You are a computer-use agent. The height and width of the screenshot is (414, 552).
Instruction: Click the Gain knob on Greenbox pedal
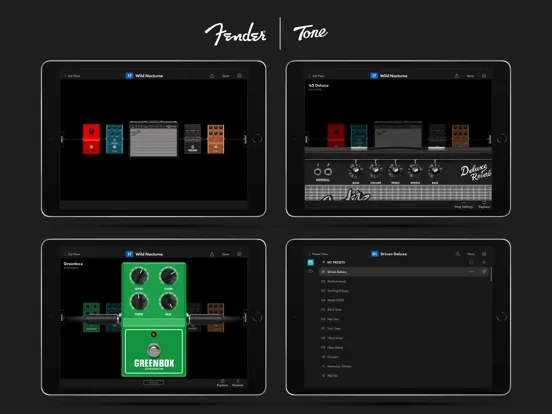click(x=168, y=276)
